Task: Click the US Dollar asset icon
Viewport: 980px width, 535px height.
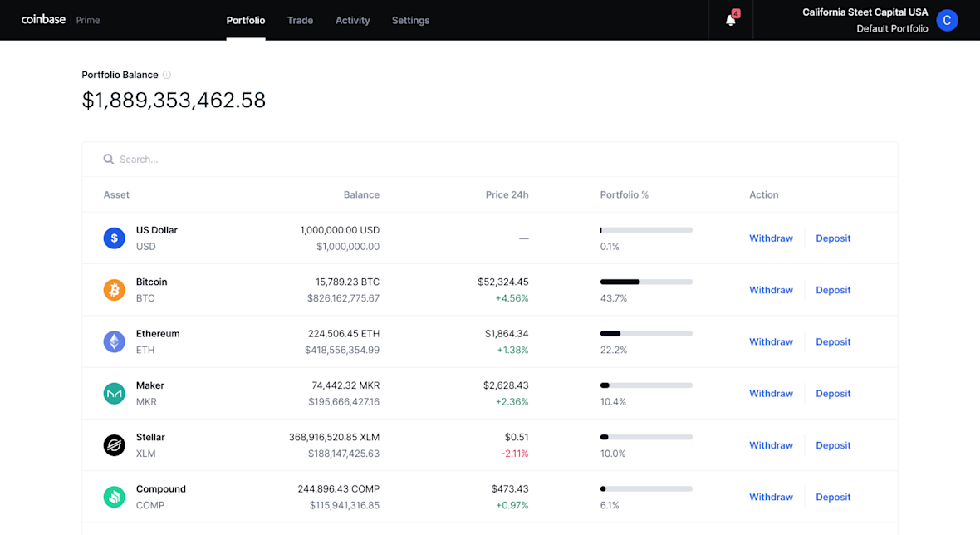Action: pos(115,238)
